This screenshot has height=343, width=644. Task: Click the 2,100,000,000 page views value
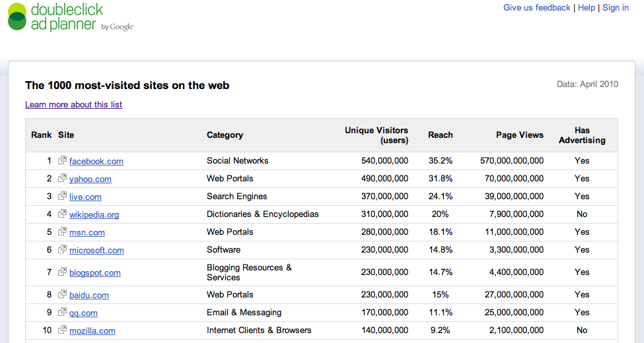tap(517, 330)
